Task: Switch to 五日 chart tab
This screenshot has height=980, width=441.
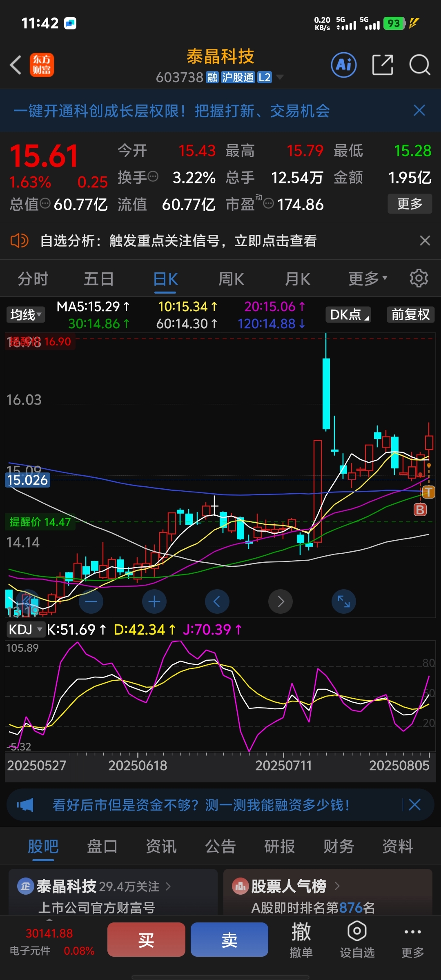Action: (x=99, y=279)
